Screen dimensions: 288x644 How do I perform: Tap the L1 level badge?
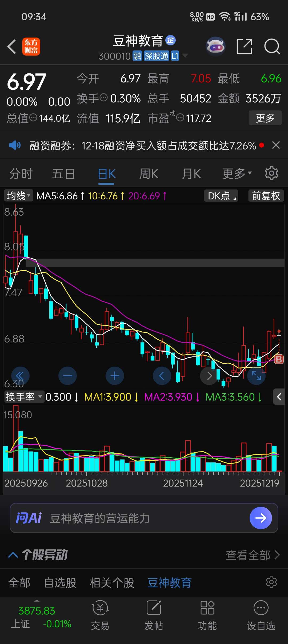click(175, 56)
